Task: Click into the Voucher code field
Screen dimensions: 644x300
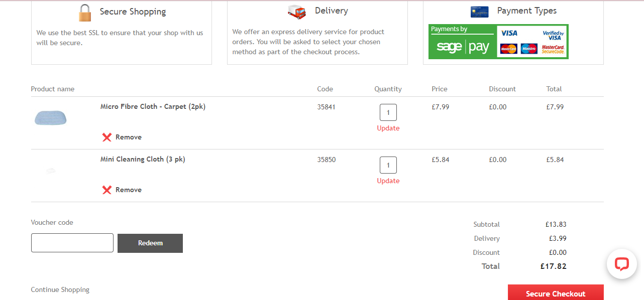Action: point(72,243)
